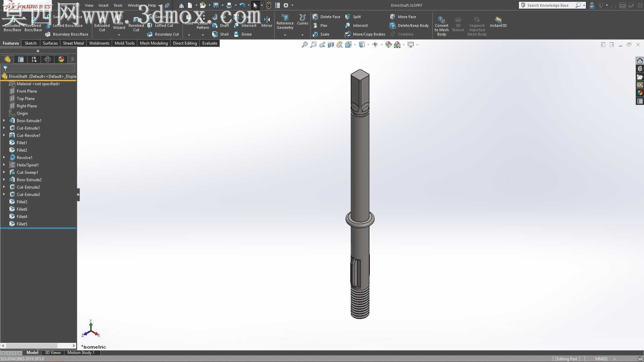Expand the Cut-Sweep1 feature
Image resolution: width=644 pixels, height=362 pixels.
pos(4,172)
